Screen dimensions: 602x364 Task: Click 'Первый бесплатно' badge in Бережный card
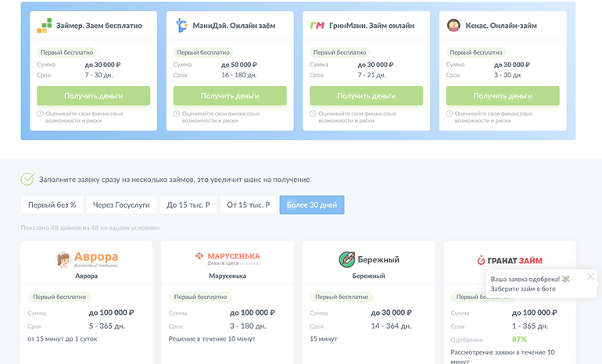[342, 297]
